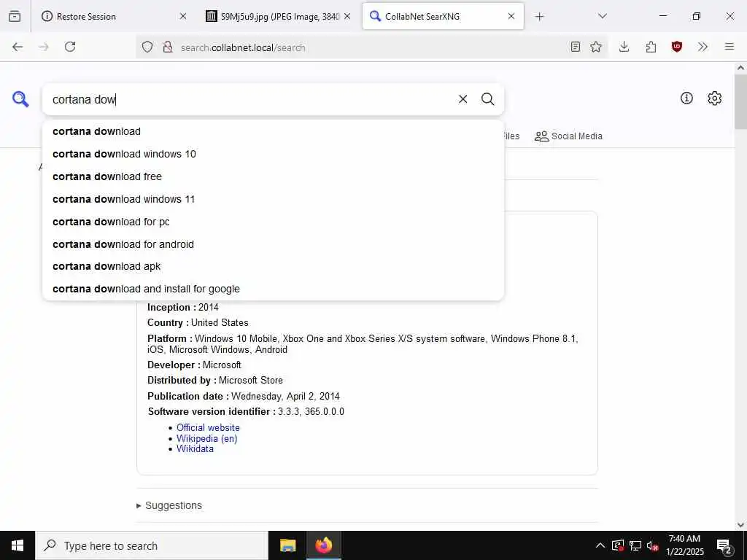Bookmark this page with the star icon
Viewport: 747px width, 560px height.
coord(596,47)
